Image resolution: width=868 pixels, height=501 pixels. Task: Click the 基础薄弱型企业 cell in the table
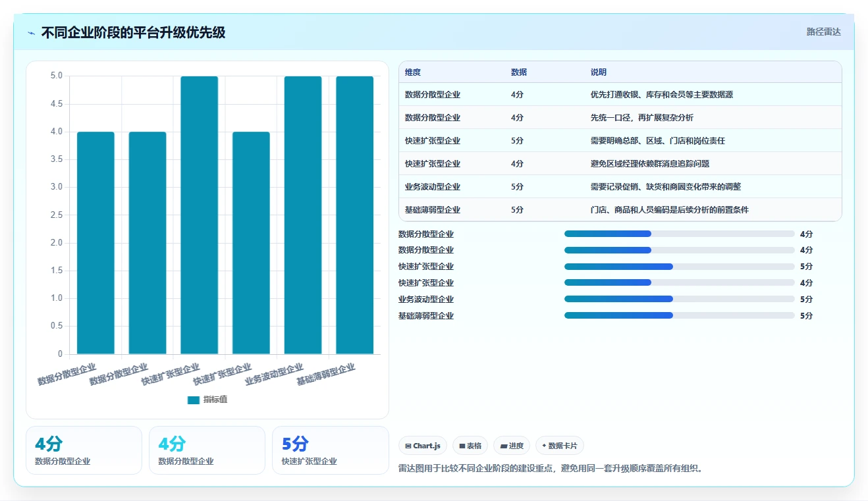[x=433, y=210]
